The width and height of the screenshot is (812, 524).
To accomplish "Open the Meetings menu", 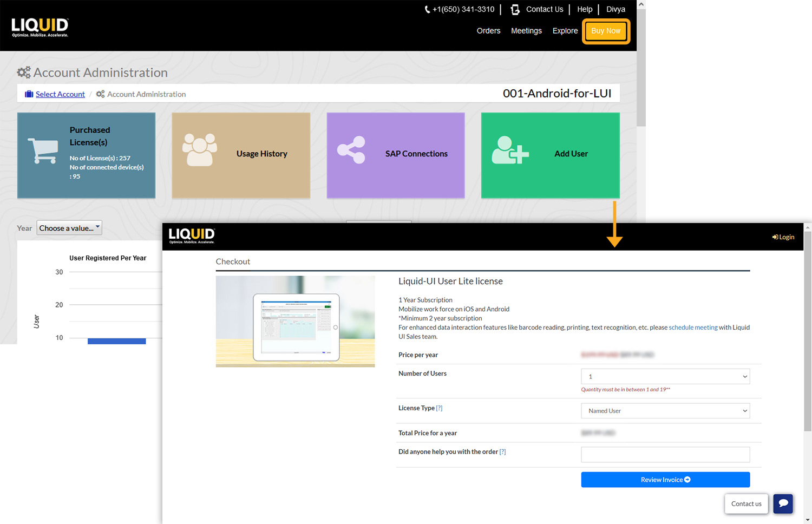I will point(526,31).
